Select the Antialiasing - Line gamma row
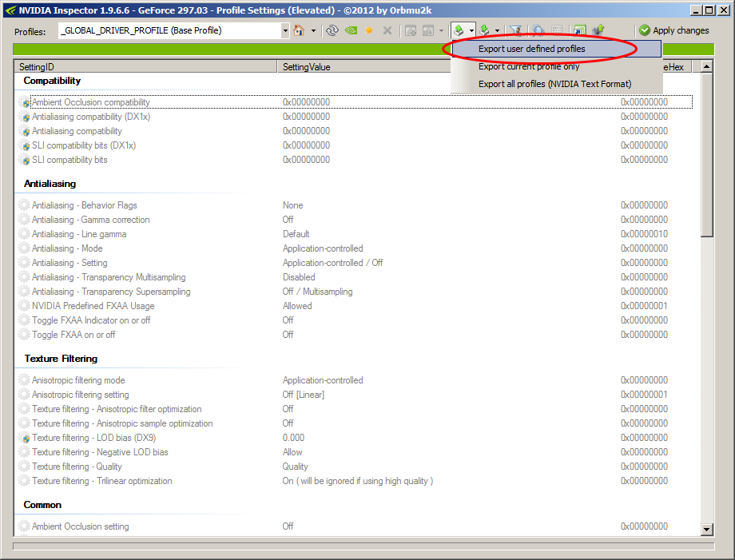The height and width of the screenshot is (560, 735). pyautogui.click(x=355, y=234)
